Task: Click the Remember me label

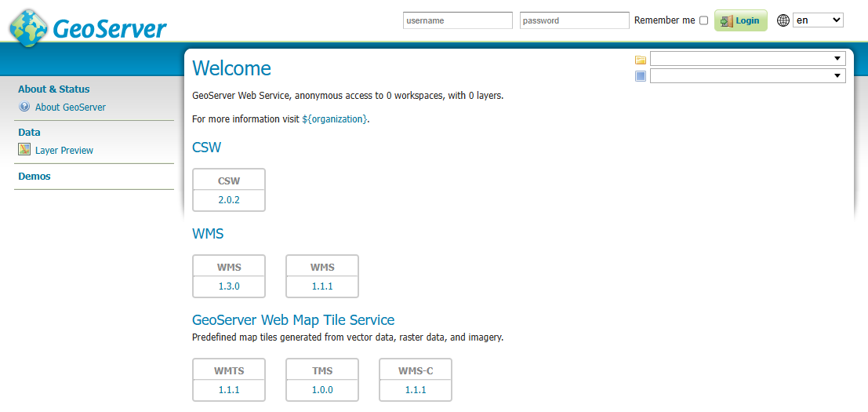Action: click(x=664, y=20)
